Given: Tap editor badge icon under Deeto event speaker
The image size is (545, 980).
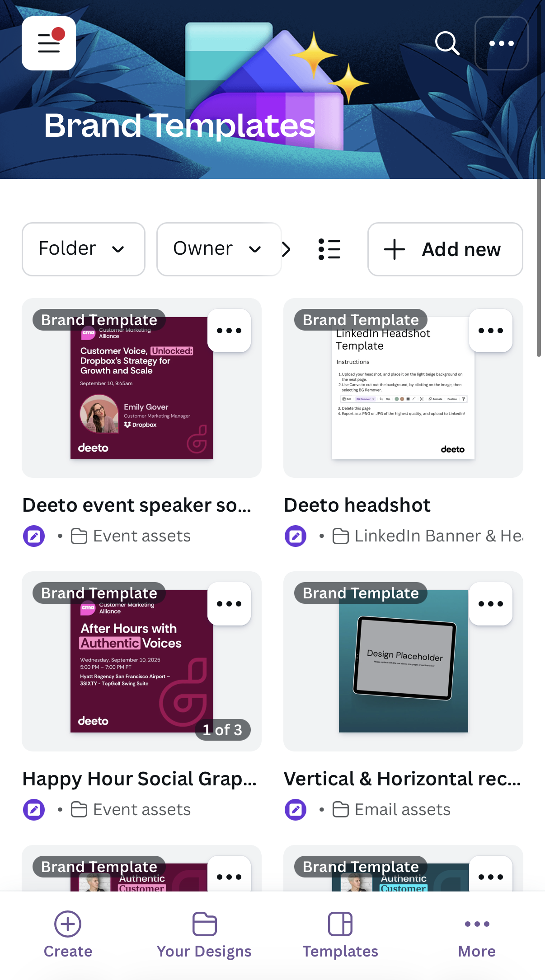Looking at the screenshot, I should coord(34,536).
